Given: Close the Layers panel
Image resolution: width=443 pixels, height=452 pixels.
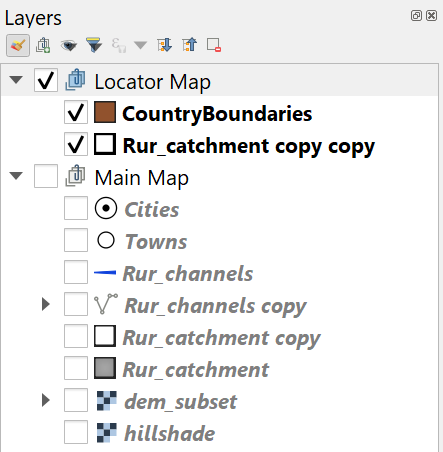Looking at the screenshot, I should pyautogui.click(x=431, y=16).
